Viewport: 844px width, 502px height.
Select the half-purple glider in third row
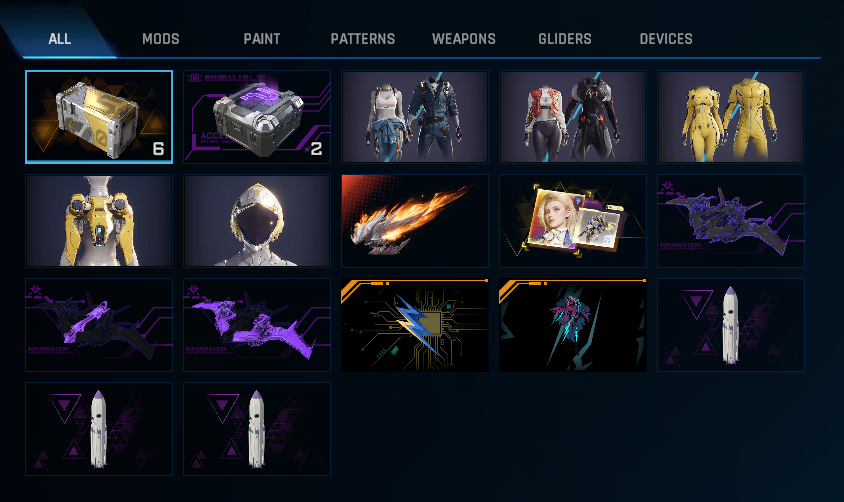99,325
